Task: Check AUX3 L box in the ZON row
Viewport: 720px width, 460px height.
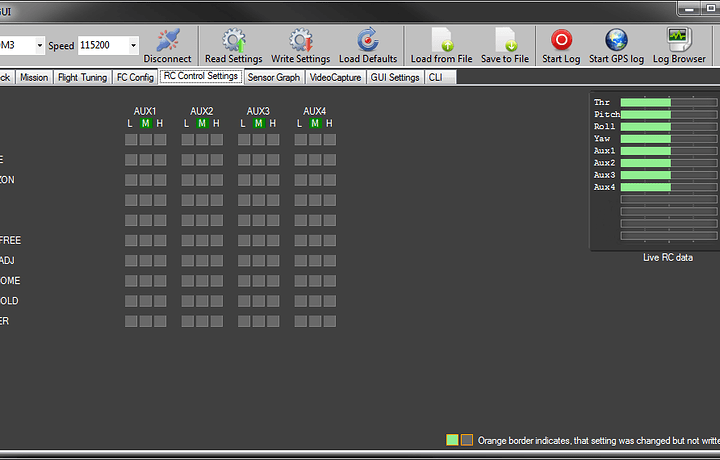Action: click(x=244, y=180)
